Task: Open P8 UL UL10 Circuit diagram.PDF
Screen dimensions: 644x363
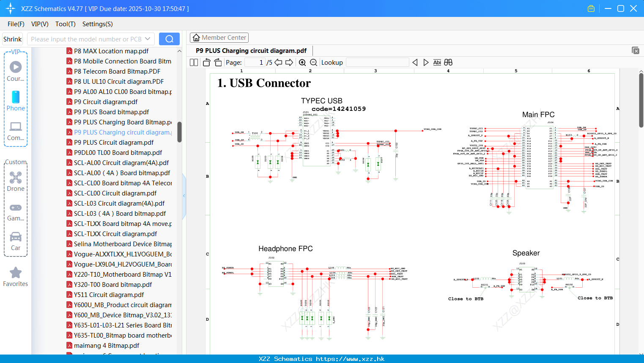Action: click(x=119, y=82)
